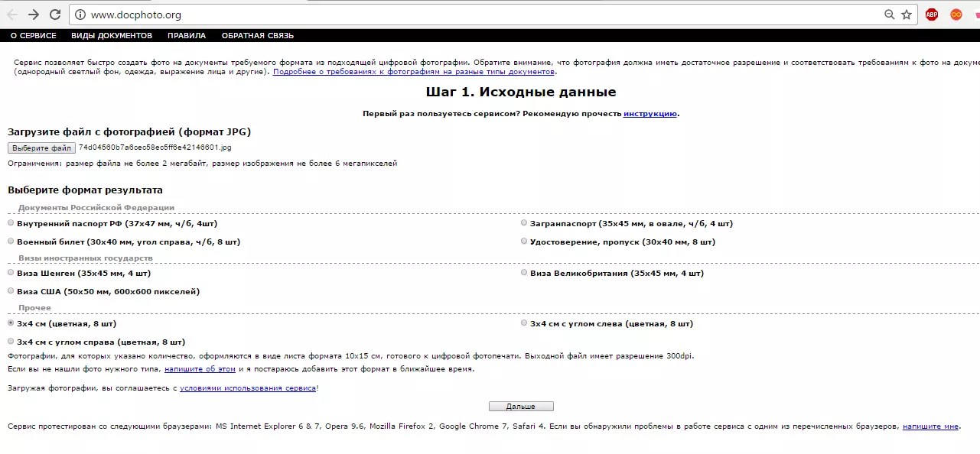This screenshot has width=980, height=454.
Task: Click the Визы иностранных государств section label
Action: click(86, 258)
